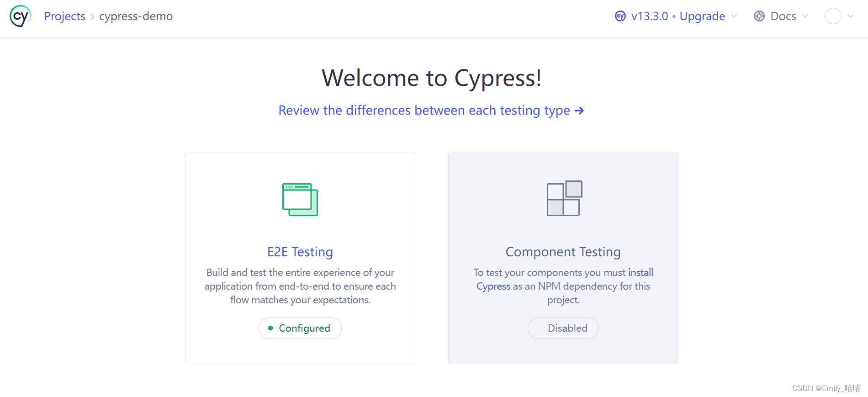
Task: Expand the version Upgrade dropdown chevron
Action: [734, 16]
